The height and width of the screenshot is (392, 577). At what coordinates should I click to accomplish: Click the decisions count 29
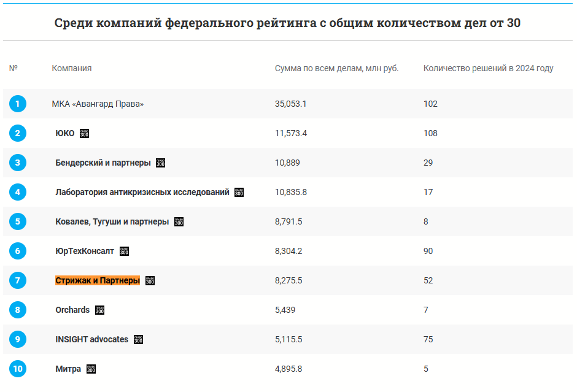(428, 163)
